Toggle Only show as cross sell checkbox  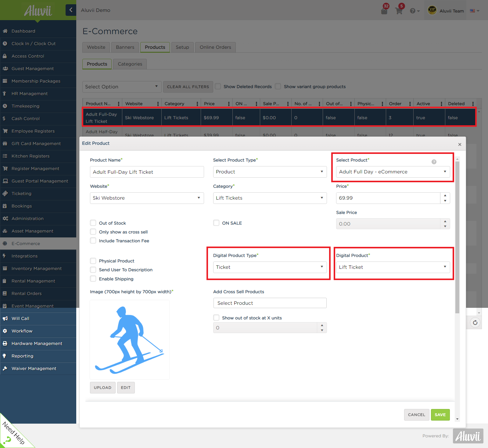coord(93,232)
